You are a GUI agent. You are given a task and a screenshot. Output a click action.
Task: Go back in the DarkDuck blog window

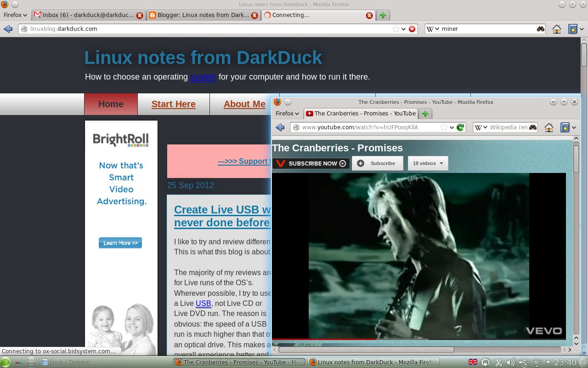pyautogui.click(x=8, y=29)
